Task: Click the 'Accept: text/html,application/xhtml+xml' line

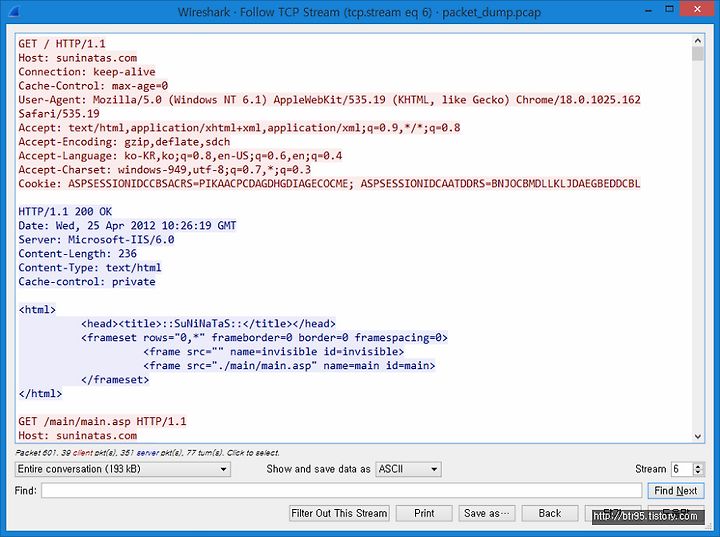Action: 239,128
